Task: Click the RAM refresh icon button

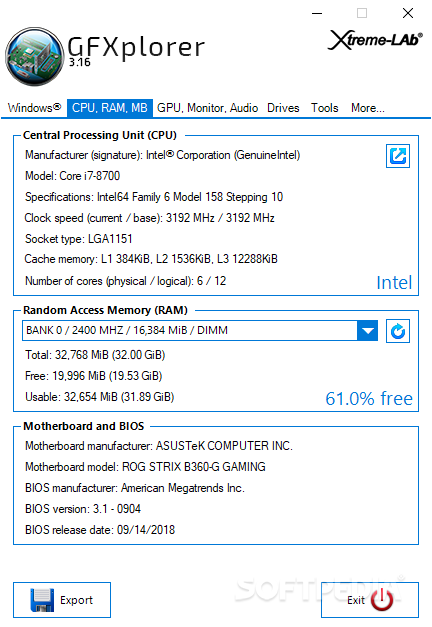Action: [x=398, y=331]
